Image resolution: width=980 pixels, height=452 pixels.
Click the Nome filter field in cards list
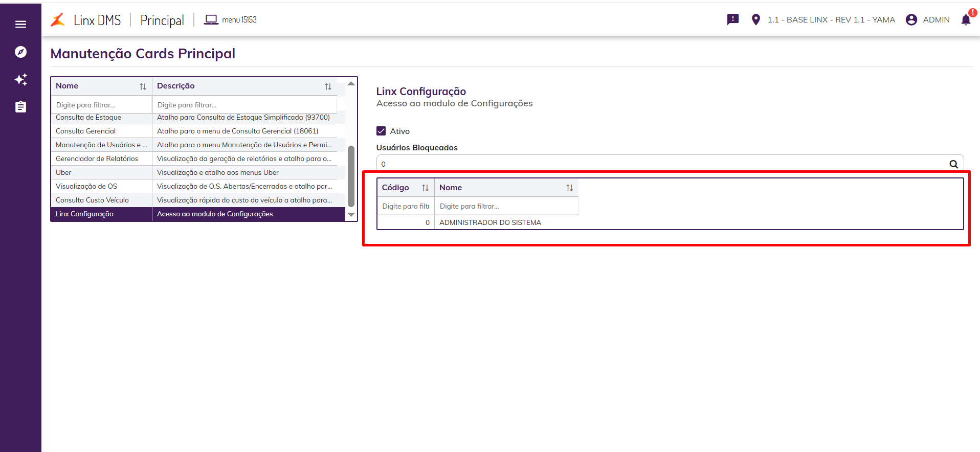pos(101,105)
